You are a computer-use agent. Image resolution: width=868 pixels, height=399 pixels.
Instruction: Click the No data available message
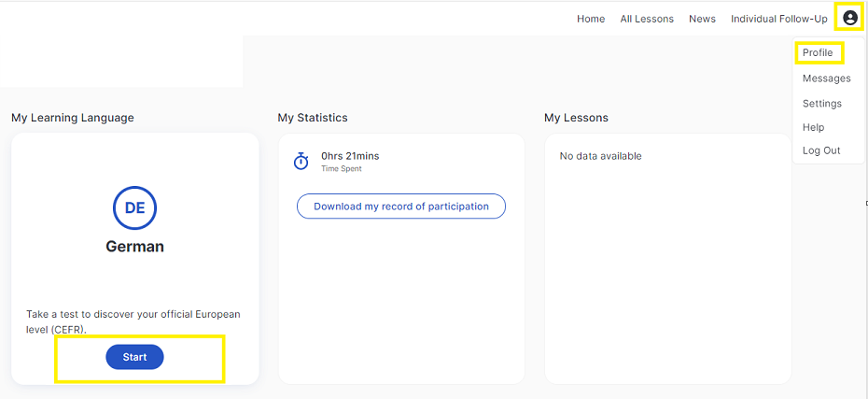601,156
